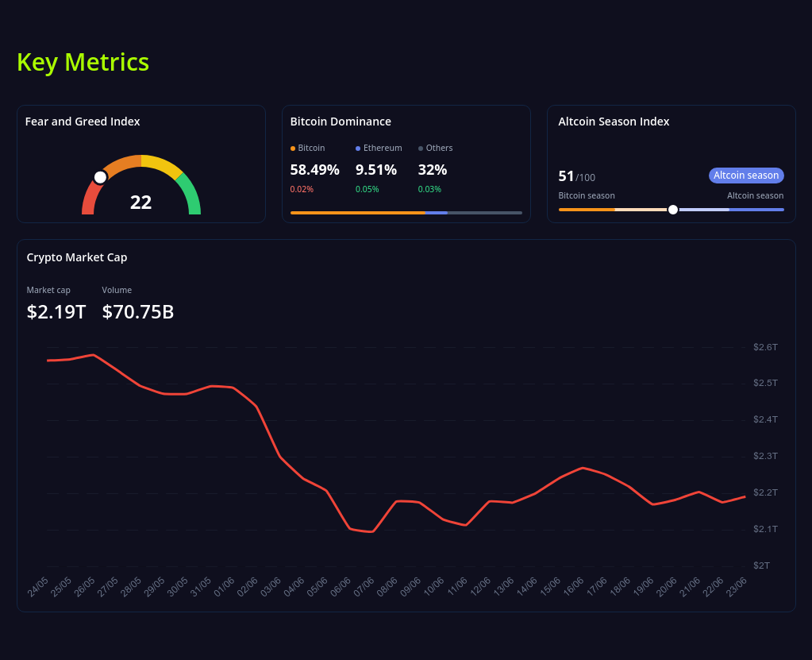Click the Altcoin season slider end label
The height and width of the screenshot is (660, 812).
(x=755, y=195)
